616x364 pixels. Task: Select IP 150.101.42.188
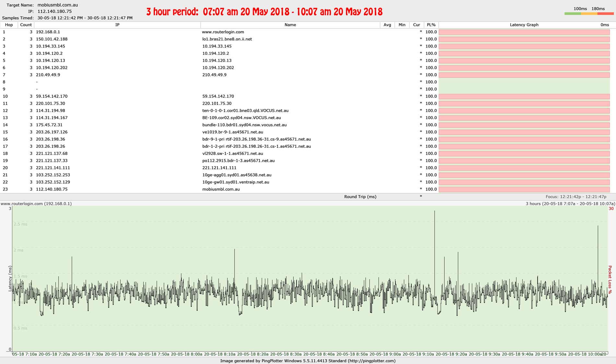click(52, 39)
